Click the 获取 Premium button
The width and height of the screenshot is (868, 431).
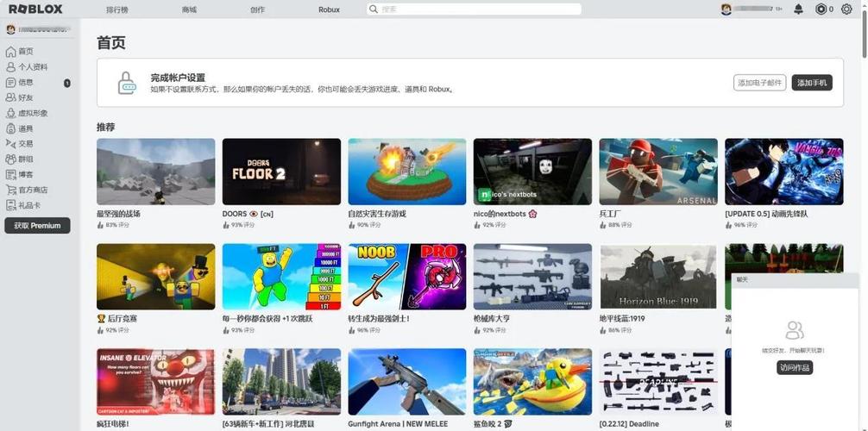[x=38, y=226]
